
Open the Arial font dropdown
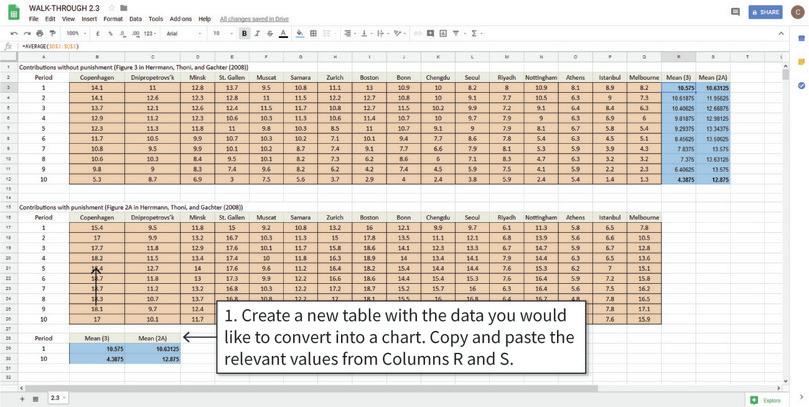[x=184, y=34]
